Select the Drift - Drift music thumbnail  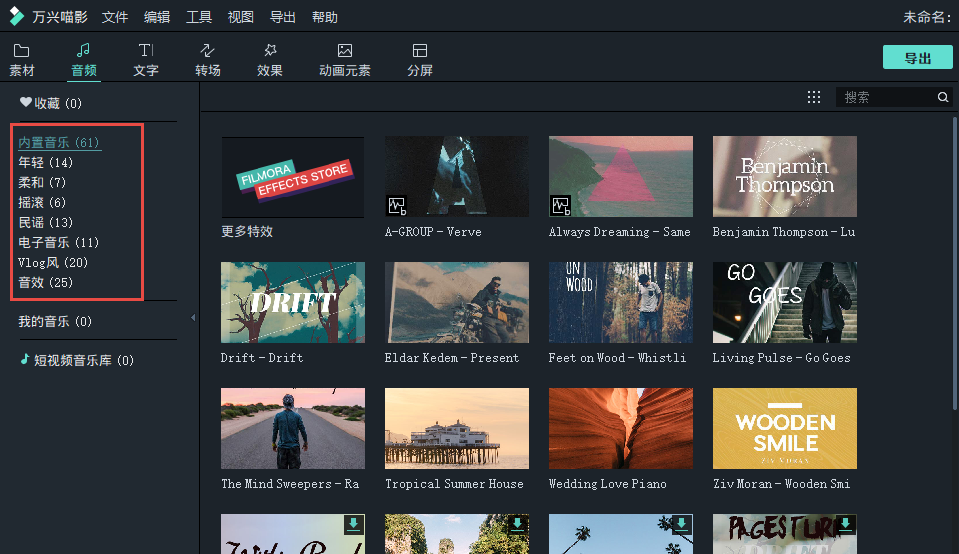click(293, 302)
